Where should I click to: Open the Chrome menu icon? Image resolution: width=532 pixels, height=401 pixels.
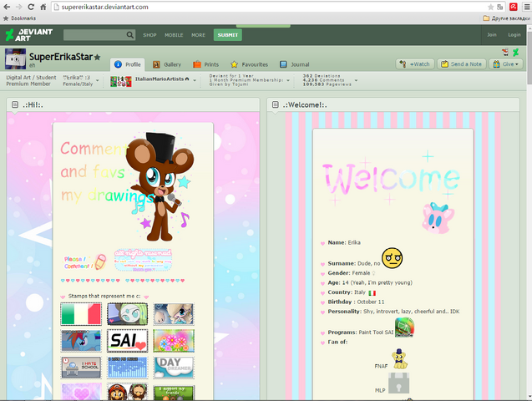526,7
